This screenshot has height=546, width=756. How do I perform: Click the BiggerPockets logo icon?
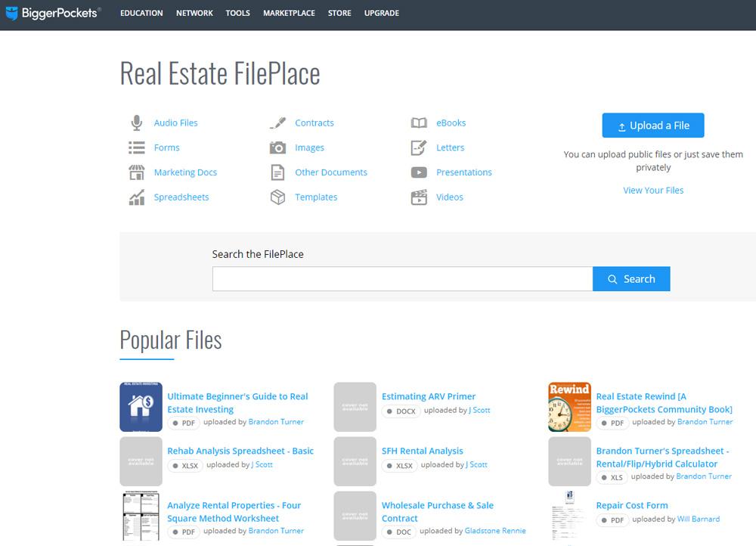coord(11,13)
